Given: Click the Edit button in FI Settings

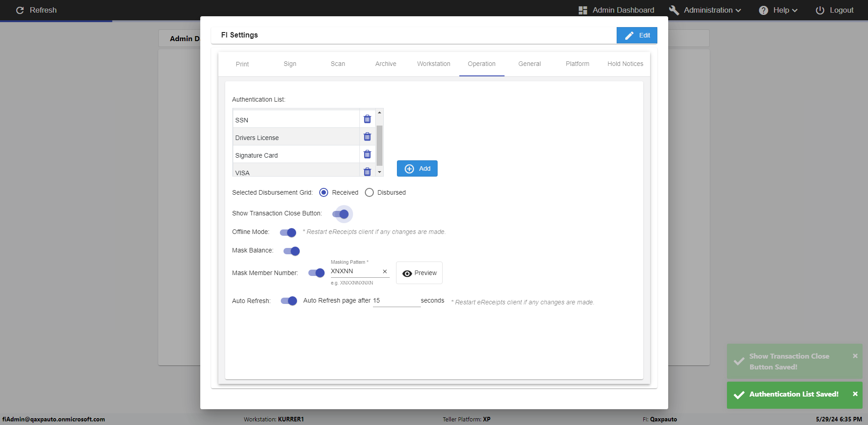Looking at the screenshot, I should [637, 35].
